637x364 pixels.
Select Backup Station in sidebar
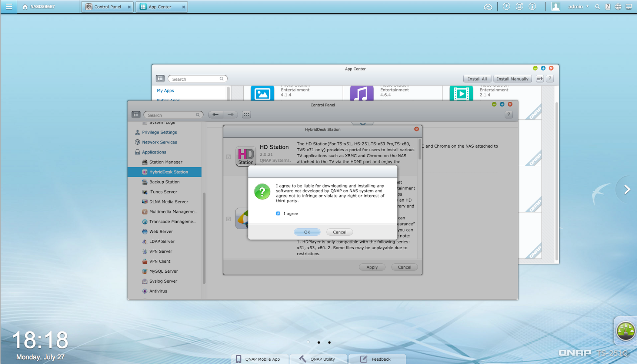[x=164, y=182]
